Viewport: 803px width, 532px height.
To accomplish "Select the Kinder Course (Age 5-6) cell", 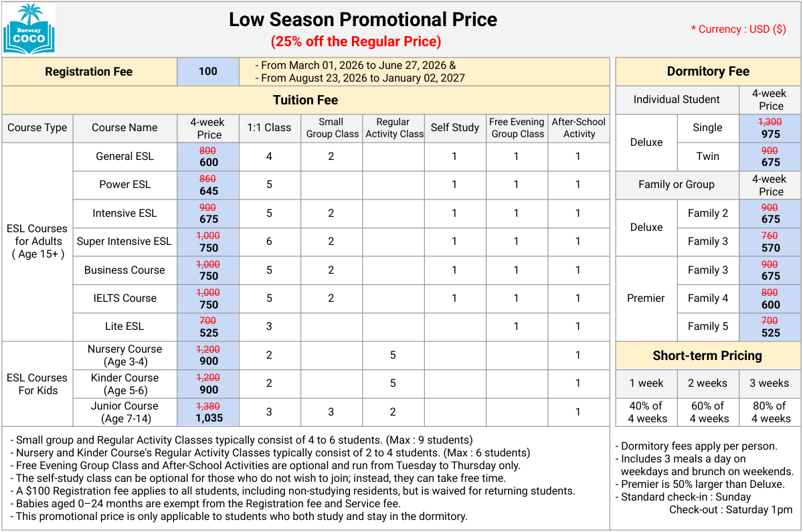I will click(124, 383).
